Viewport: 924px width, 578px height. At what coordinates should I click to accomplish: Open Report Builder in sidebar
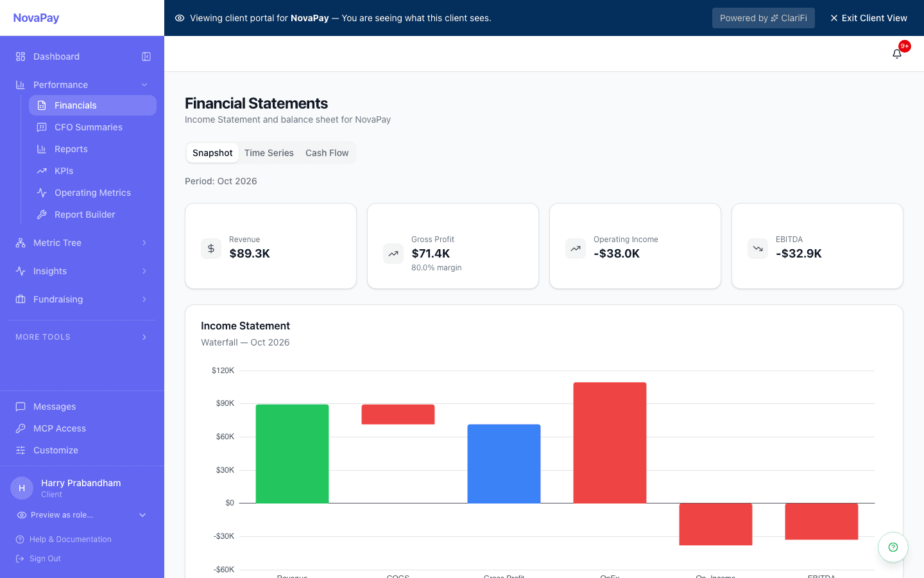(x=92, y=215)
